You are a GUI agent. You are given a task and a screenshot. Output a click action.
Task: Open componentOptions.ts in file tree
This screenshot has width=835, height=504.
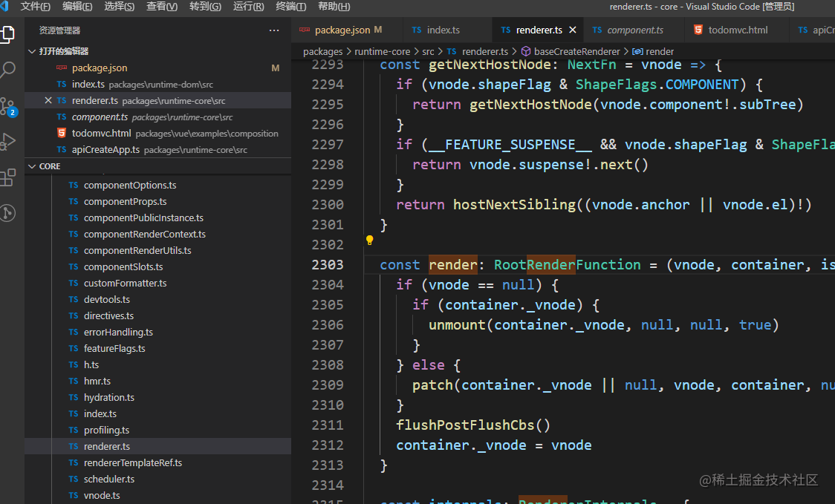pyautogui.click(x=158, y=186)
